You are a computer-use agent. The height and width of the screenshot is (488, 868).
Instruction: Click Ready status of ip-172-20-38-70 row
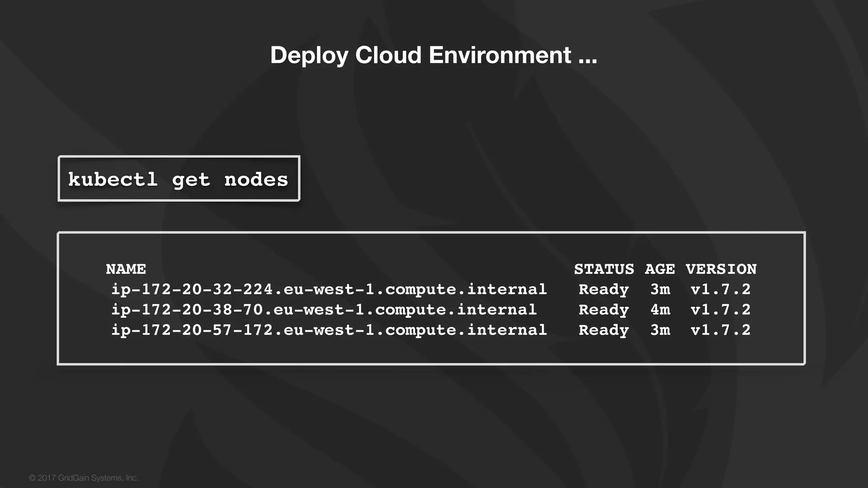(604, 311)
